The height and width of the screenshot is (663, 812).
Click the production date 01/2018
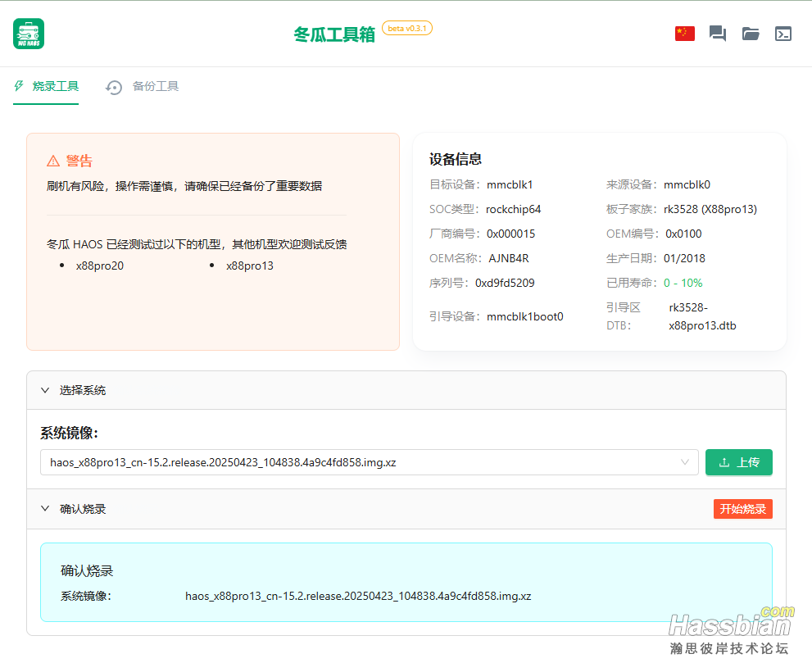pos(685,258)
